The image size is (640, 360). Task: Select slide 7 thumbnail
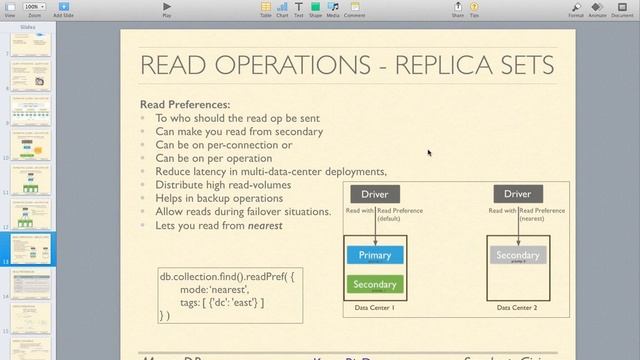(31, 44)
